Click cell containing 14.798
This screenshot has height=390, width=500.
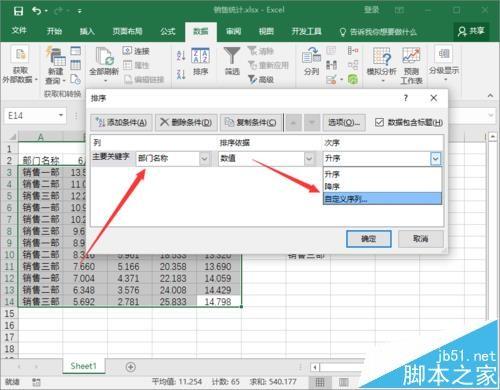(218, 302)
